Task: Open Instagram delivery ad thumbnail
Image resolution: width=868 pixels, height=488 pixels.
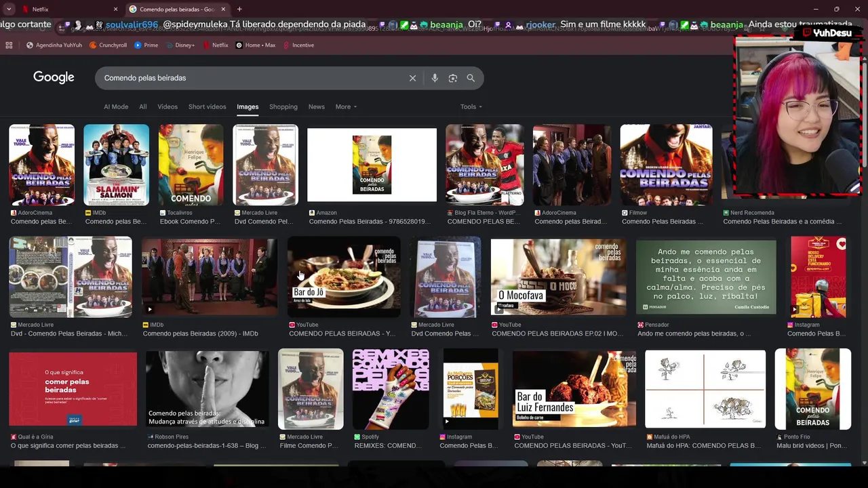Action: [x=818, y=277]
